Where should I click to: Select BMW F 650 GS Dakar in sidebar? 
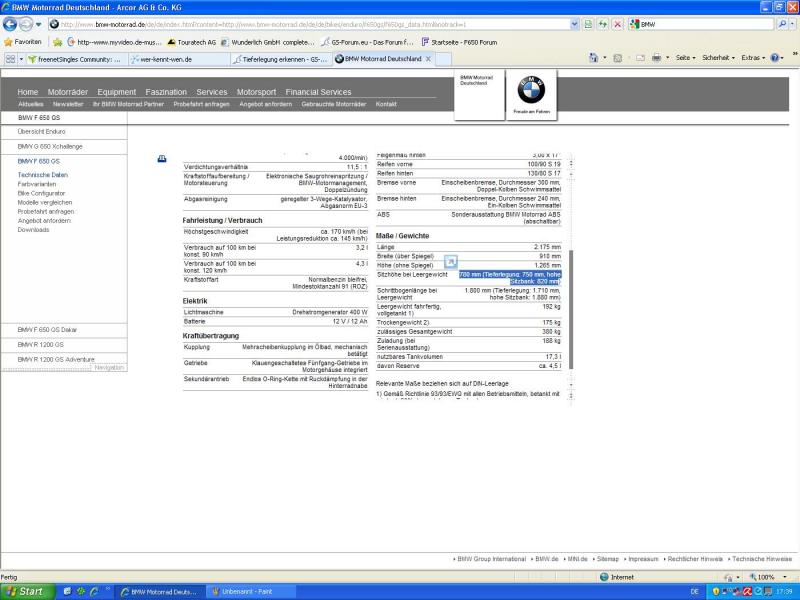click(47, 330)
